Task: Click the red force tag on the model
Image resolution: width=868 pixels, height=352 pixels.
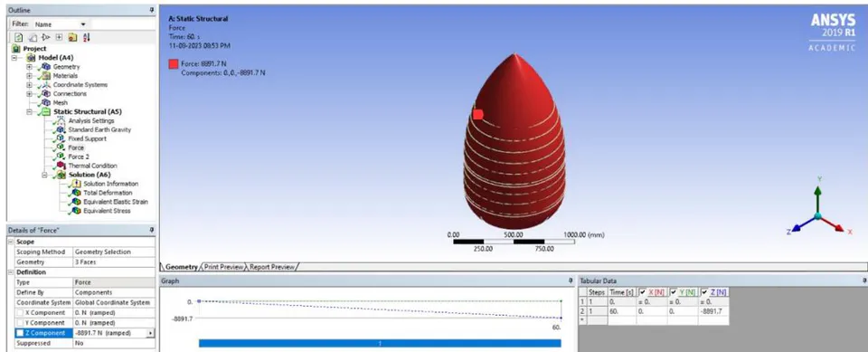Action: point(477,114)
